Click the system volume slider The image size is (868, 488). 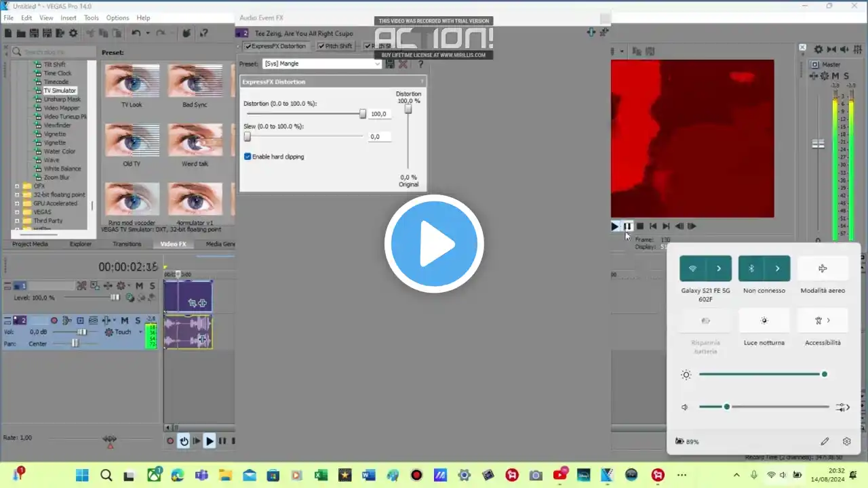pyautogui.click(x=764, y=407)
